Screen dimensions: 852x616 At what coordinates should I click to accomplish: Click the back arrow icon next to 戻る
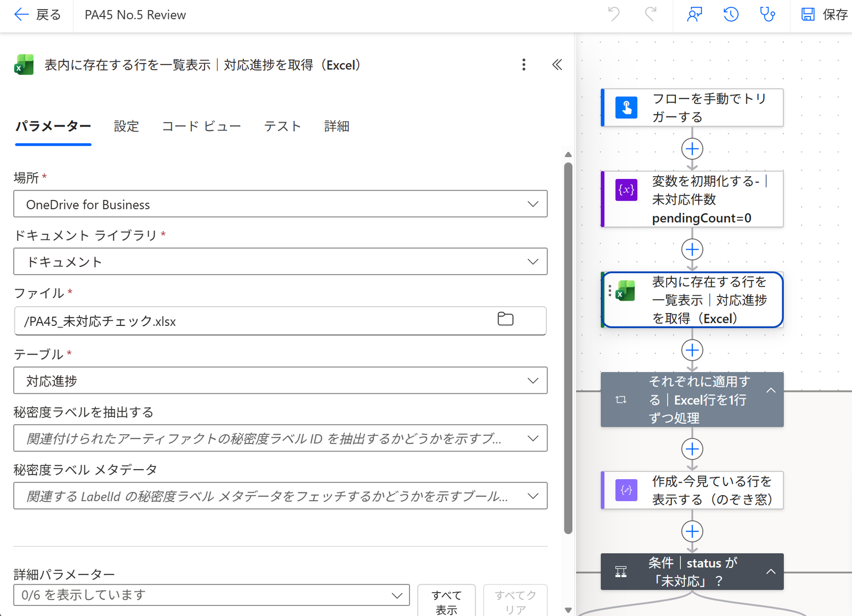(x=21, y=14)
